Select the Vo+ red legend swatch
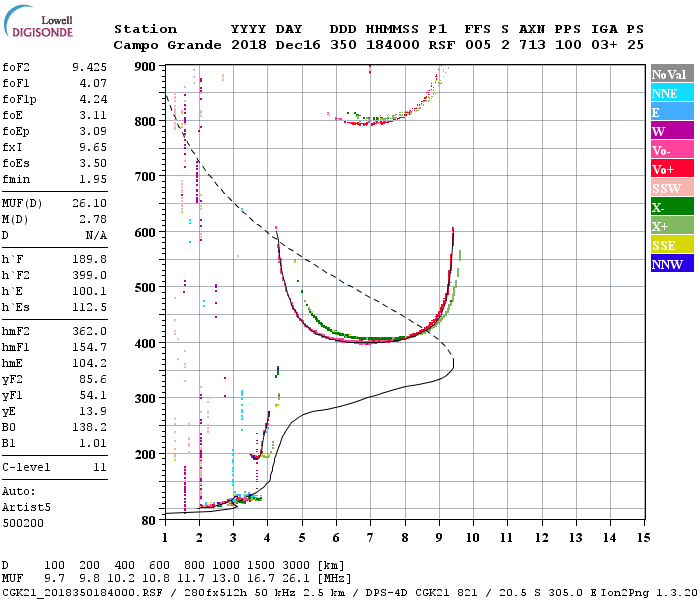This screenshot has width=700, height=600. click(672, 169)
